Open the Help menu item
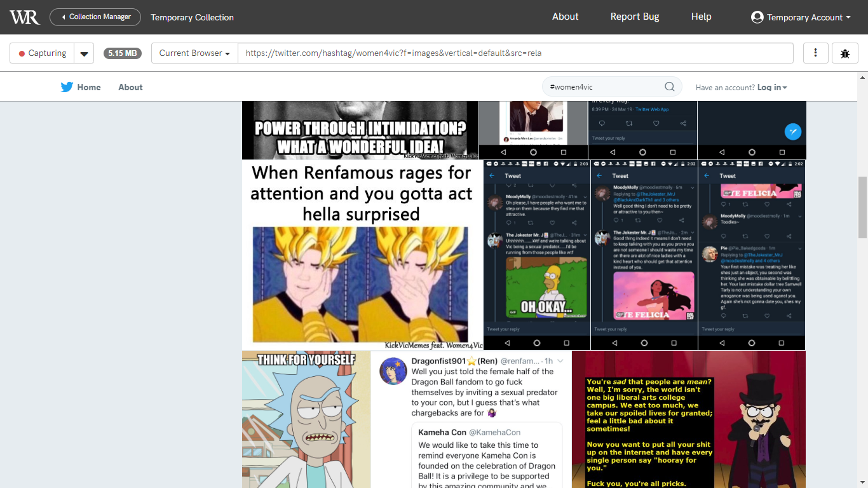Screen dimensions: 868x488 click(x=701, y=17)
